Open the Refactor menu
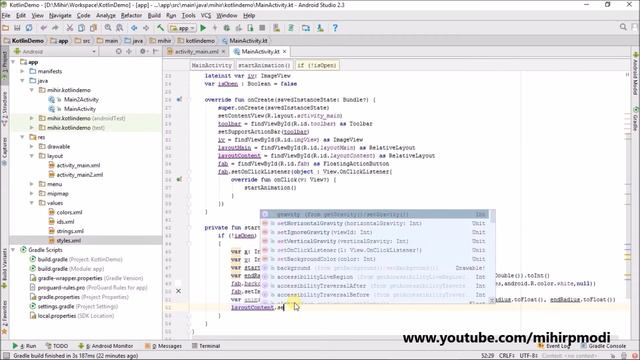The width and height of the screenshot is (640, 360). 131,16
